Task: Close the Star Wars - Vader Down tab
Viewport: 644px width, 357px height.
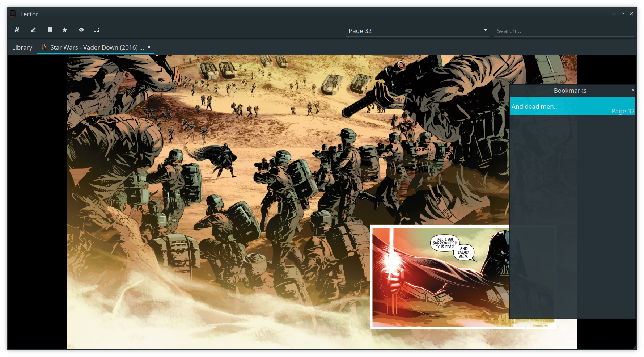Action: pos(149,47)
